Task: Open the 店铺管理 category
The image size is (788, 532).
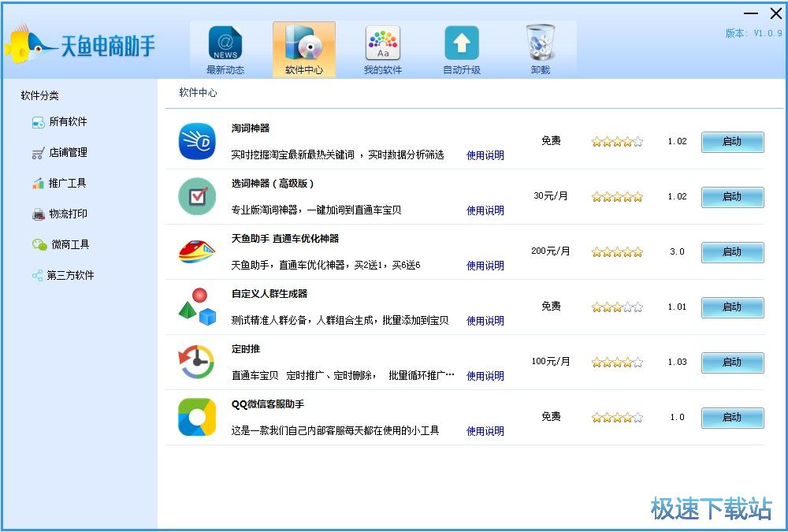Action: (67, 153)
